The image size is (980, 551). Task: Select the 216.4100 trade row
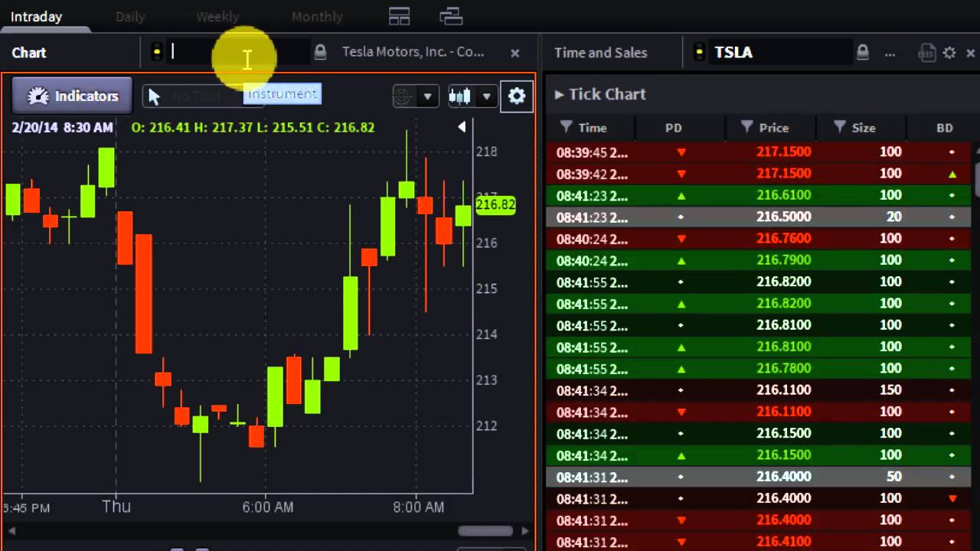pos(758,542)
